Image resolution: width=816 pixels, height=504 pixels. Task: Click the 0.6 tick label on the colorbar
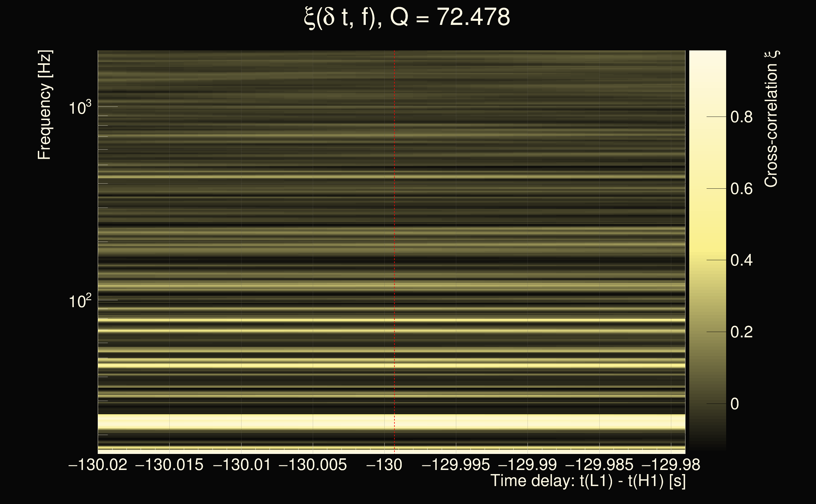pos(741,189)
